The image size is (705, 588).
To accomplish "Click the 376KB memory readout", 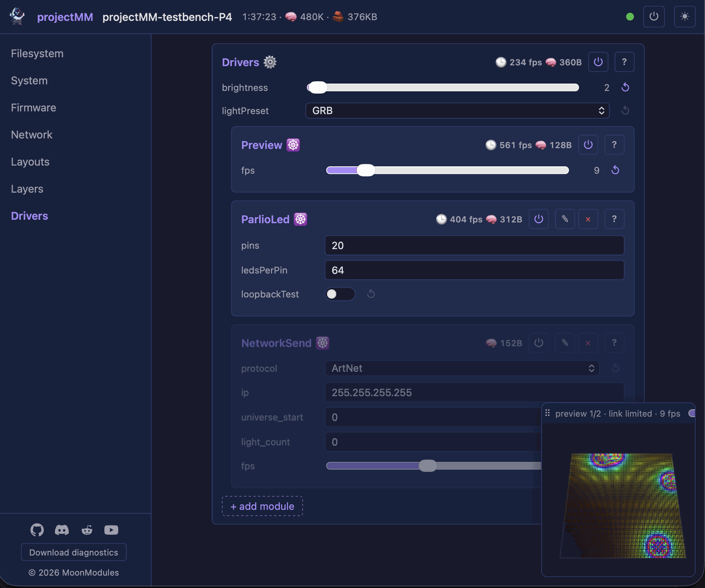I will [362, 17].
